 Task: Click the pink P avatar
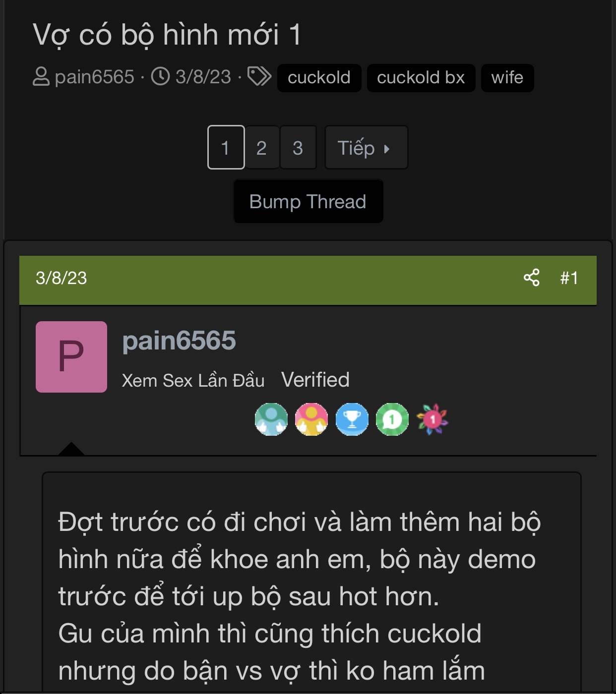point(71,357)
